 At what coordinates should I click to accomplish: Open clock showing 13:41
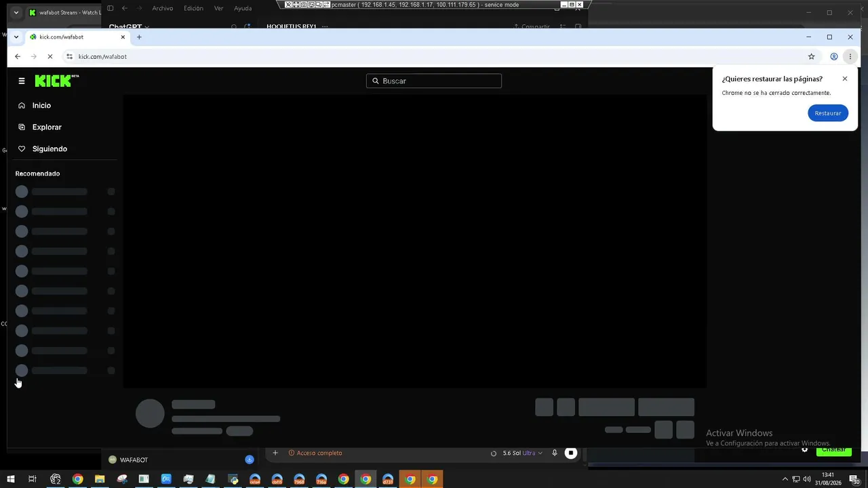click(828, 479)
